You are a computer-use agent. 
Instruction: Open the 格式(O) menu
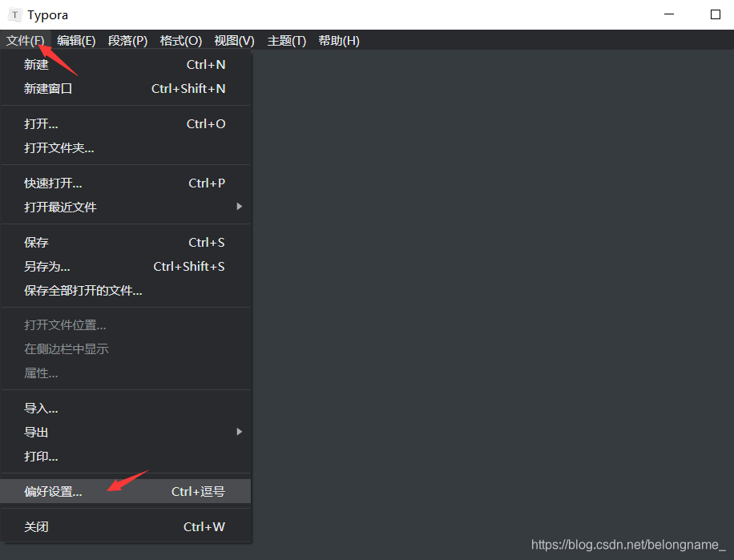[x=180, y=41]
